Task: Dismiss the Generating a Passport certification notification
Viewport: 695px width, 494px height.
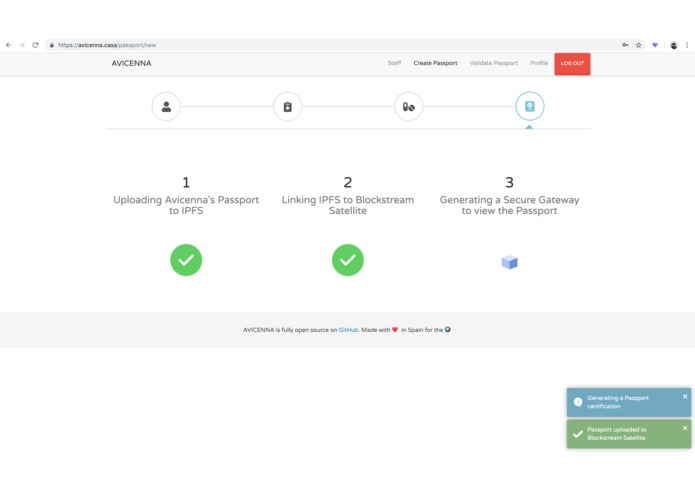Action: (x=685, y=396)
